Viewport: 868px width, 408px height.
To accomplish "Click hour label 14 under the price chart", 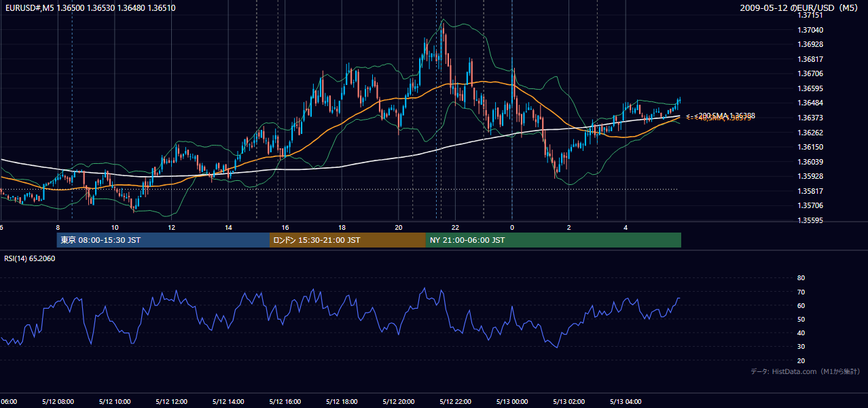I will point(229,228).
